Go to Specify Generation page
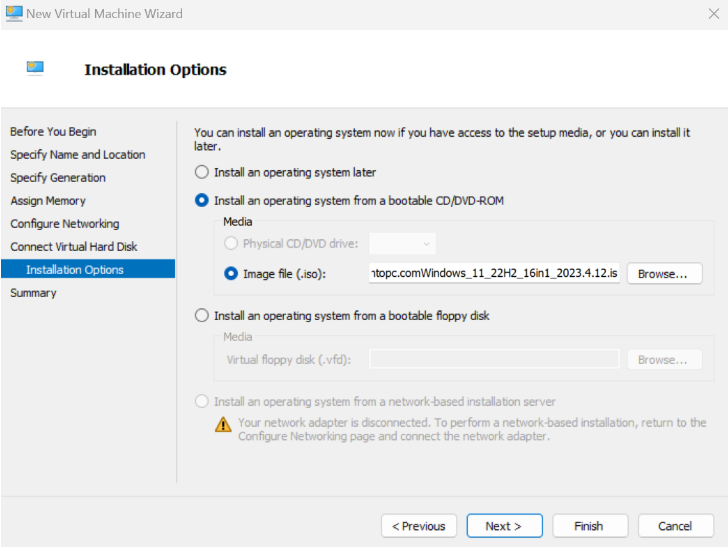Image resolution: width=728 pixels, height=547 pixels. point(58,178)
